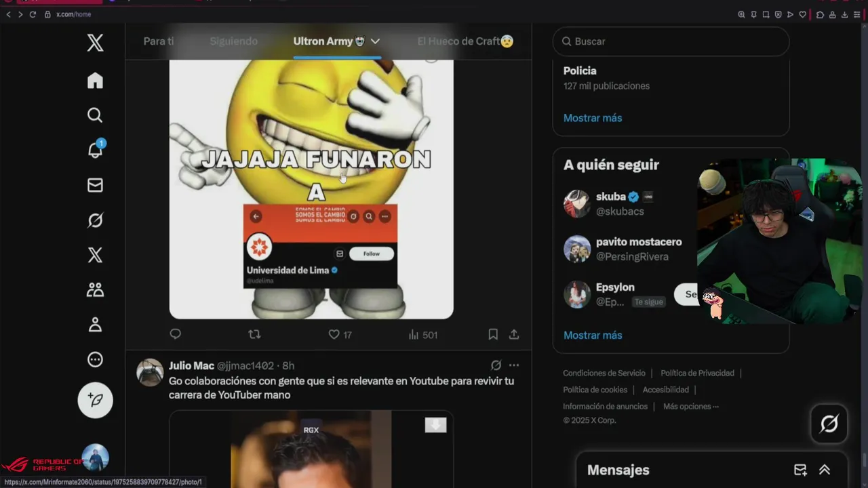868x488 pixels.
Task: Open the Accesibilidad link
Action: coord(665,390)
